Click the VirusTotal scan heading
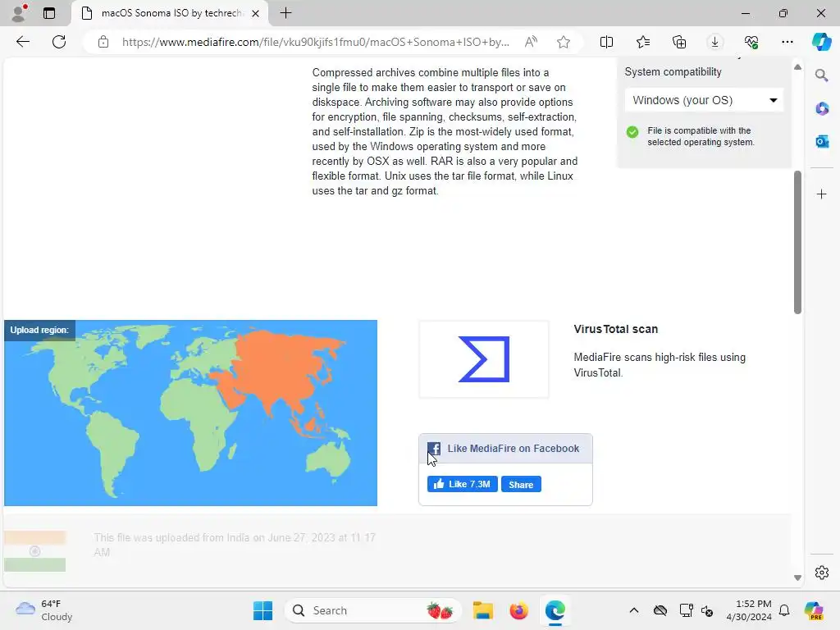The width and height of the screenshot is (840, 630). point(615,329)
